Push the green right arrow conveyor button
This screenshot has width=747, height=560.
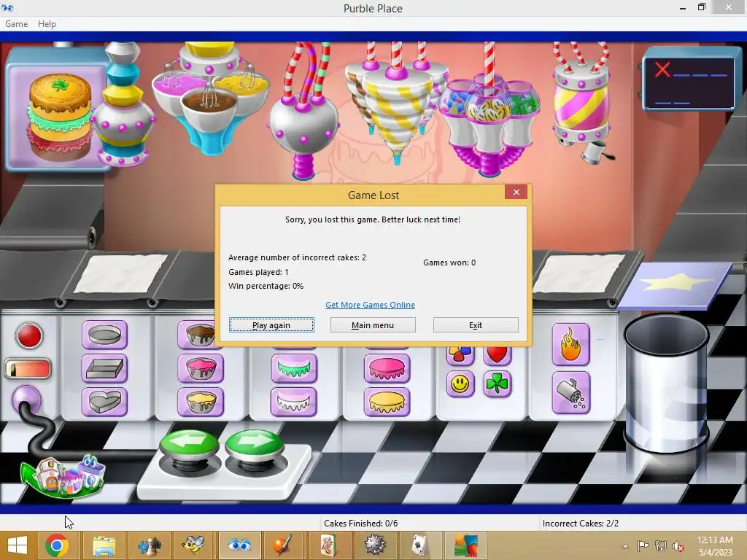point(255,444)
